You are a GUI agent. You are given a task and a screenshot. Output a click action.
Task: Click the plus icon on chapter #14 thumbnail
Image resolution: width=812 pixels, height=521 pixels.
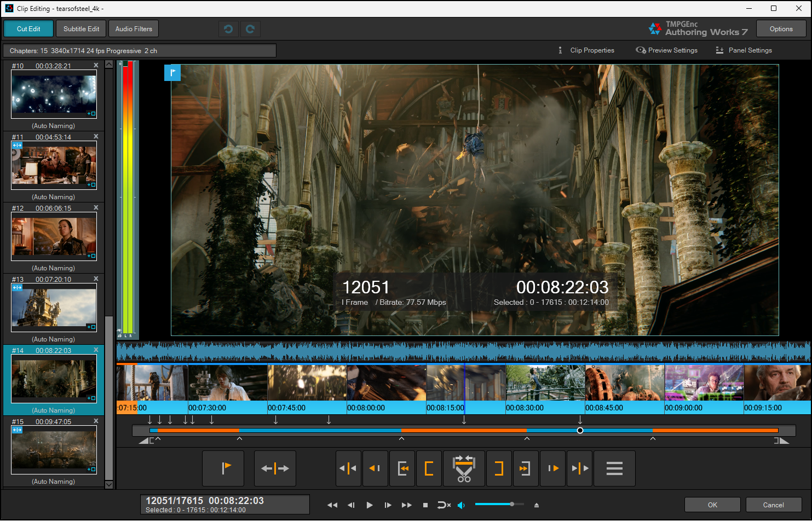point(91,398)
